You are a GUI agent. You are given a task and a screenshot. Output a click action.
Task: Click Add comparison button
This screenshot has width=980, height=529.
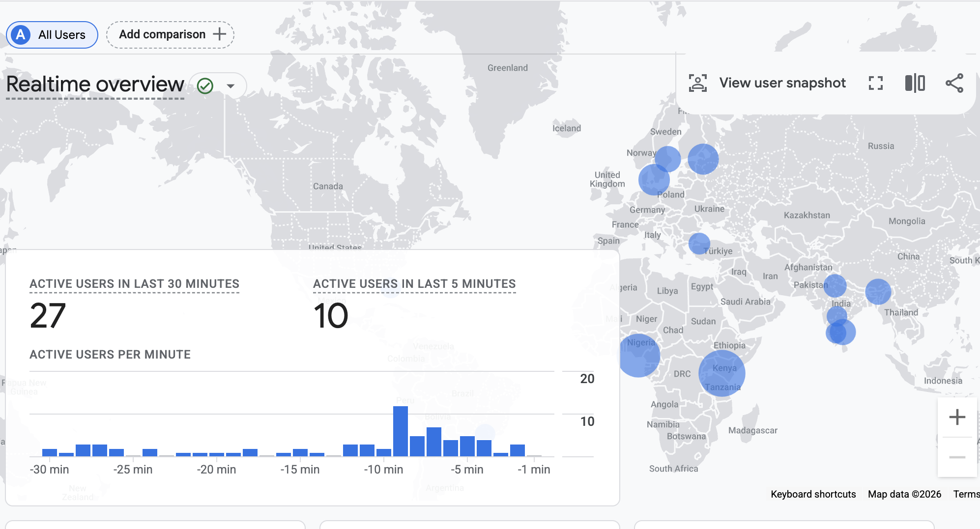[170, 35]
